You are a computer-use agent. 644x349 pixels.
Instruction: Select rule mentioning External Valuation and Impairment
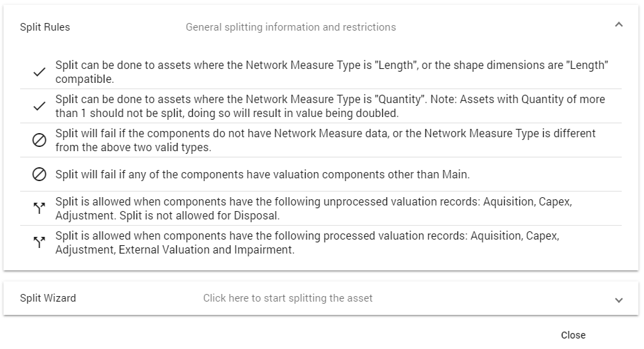pos(307,242)
